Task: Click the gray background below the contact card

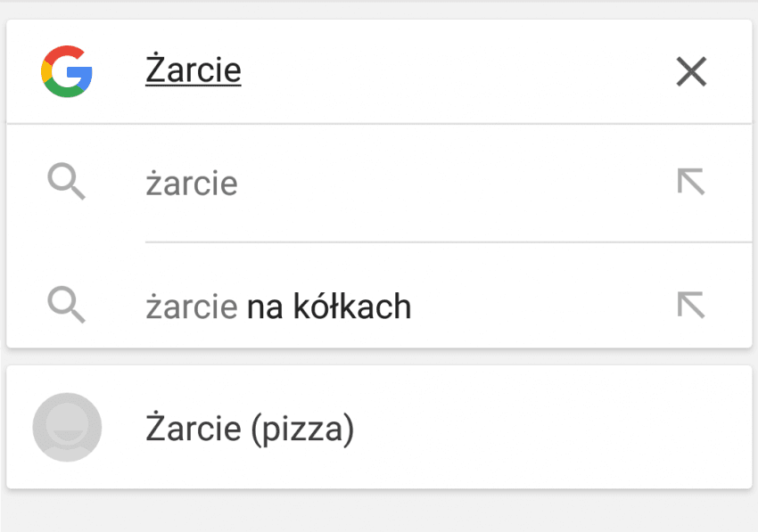Action: [x=379, y=512]
